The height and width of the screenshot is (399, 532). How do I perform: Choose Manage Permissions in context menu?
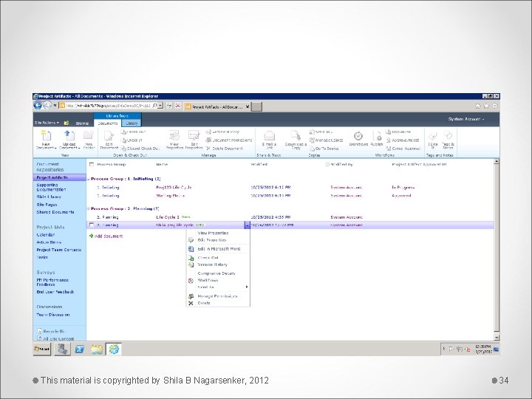218,296
